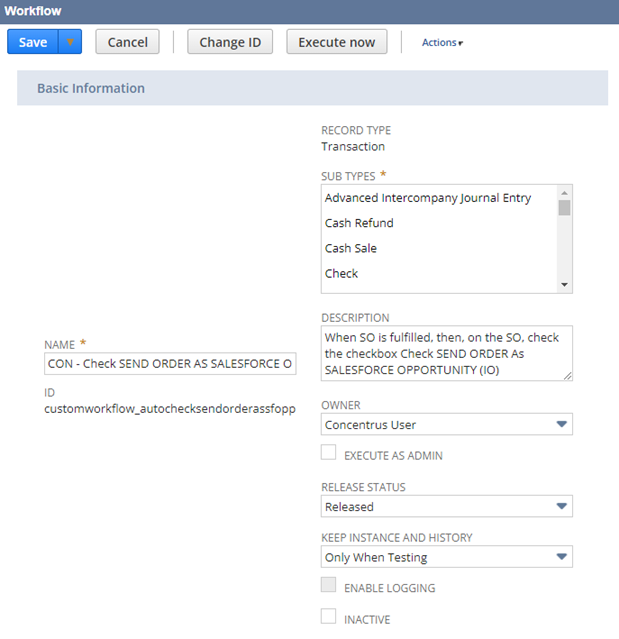Click into the Description text area
The image size is (619, 639).
click(446, 353)
